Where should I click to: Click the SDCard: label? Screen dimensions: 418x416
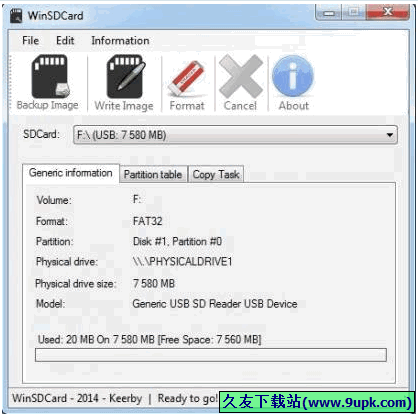41,134
